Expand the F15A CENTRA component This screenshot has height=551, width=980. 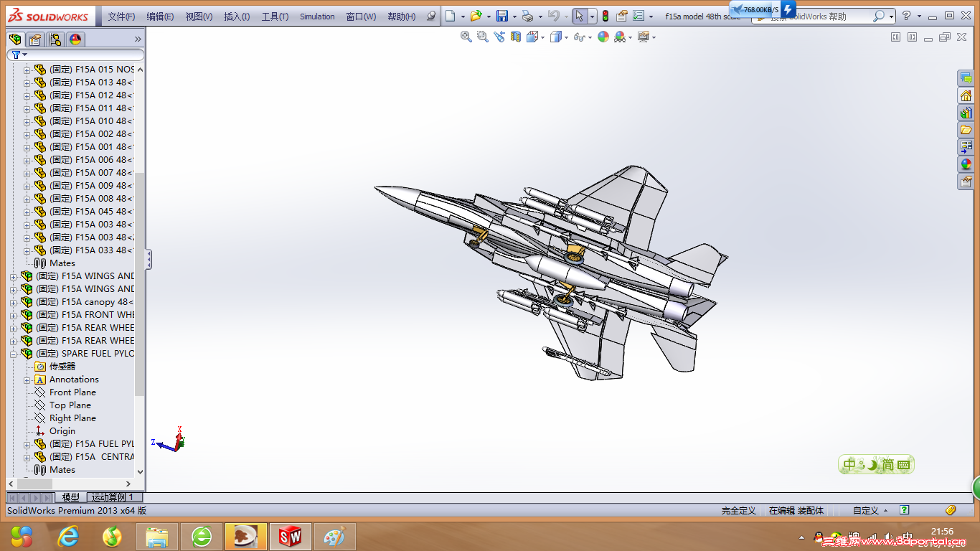27,457
